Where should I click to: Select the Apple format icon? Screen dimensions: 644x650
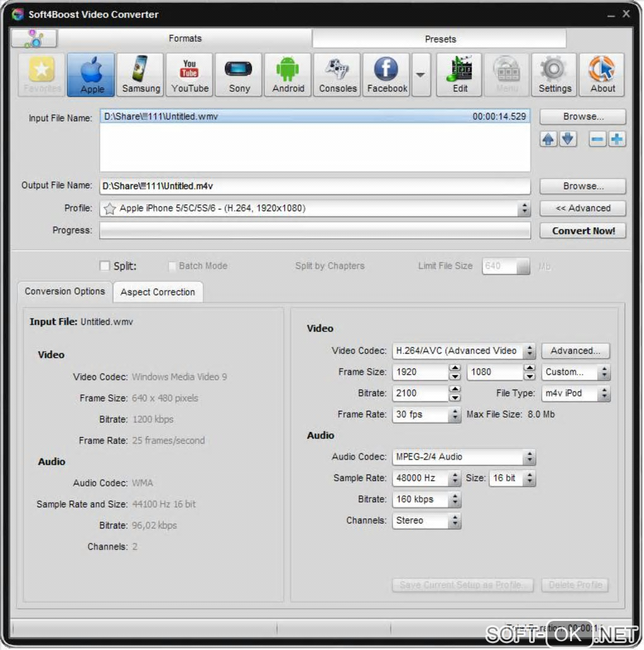(x=91, y=75)
